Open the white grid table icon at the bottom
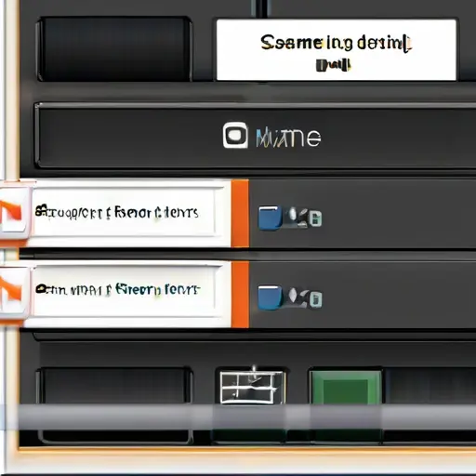 [252, 388]
